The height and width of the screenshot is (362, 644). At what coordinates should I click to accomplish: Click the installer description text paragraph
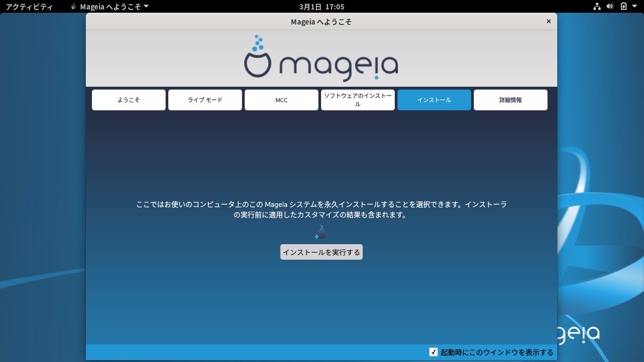click(322, 210)
